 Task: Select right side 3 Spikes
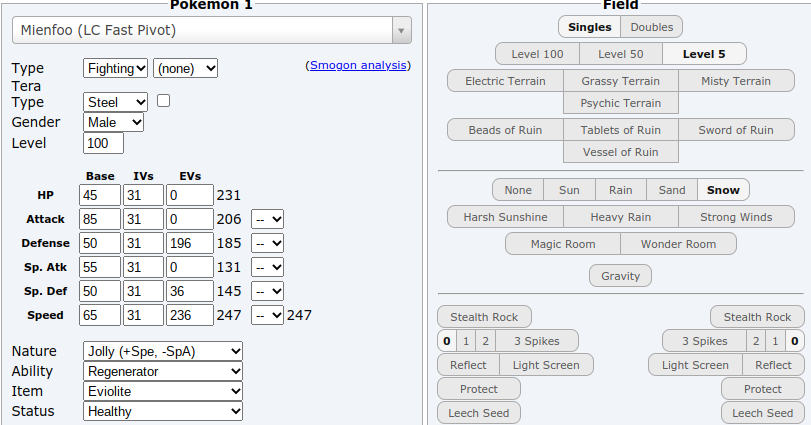[x=704, y=341]
